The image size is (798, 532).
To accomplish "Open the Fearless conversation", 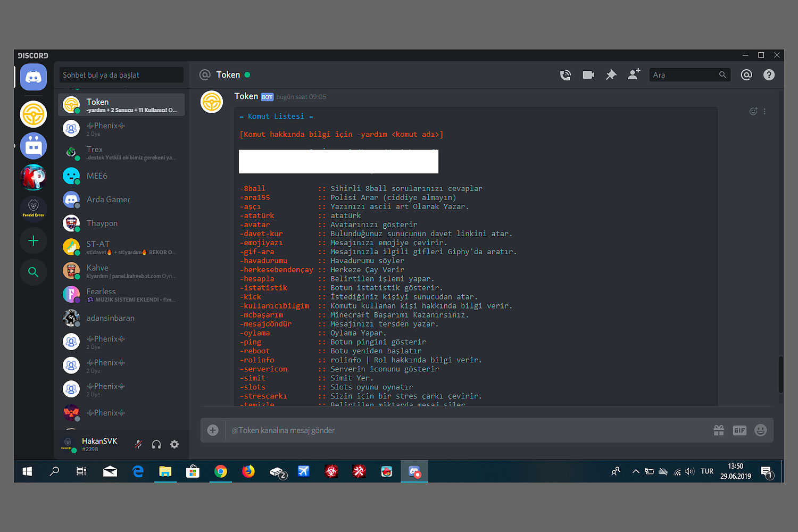I will pyautogui.click(x=121, y=295).
